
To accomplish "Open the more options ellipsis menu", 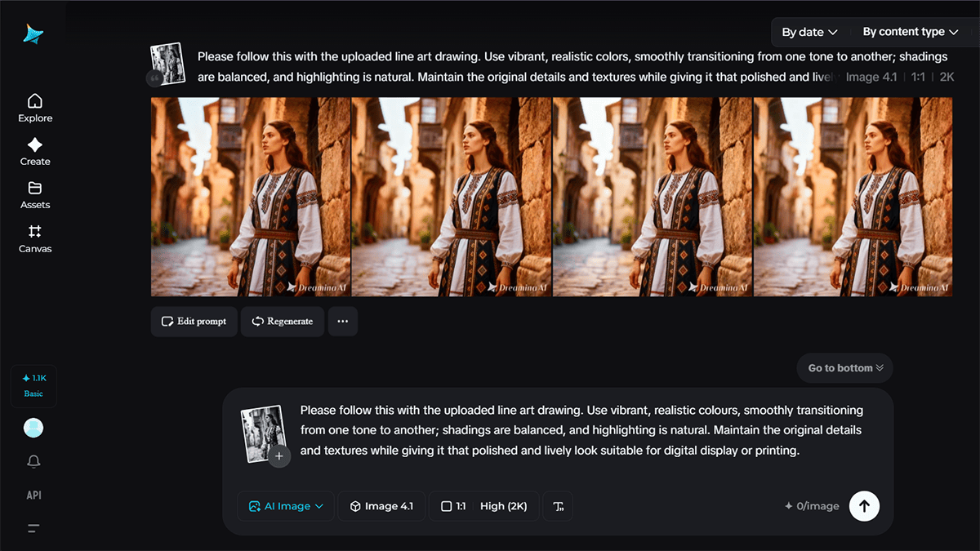I will [x=342, y=322].
